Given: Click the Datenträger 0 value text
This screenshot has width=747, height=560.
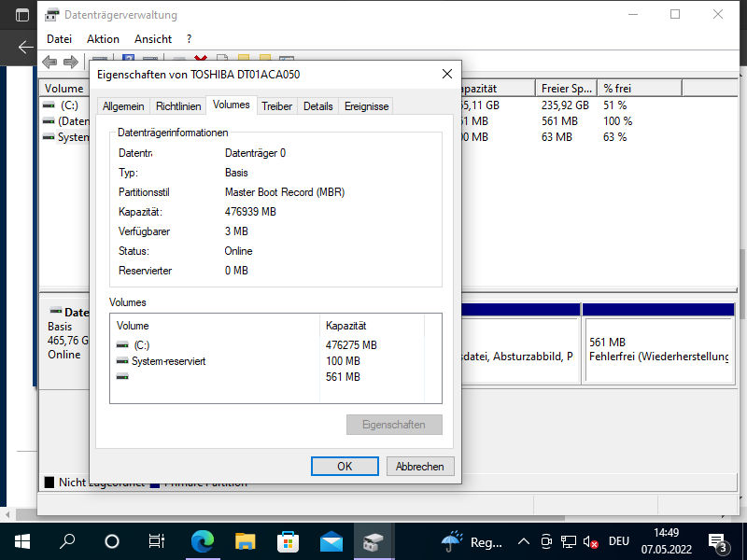Looking at the screenshot, I should (255, 153).
